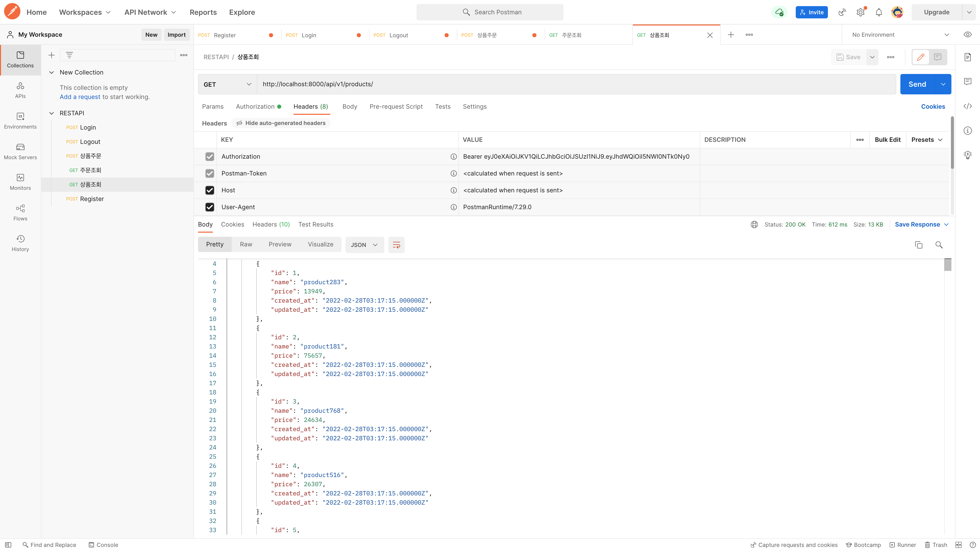Viewport: 980px width, 551px height.
Task: Open the Monitors sidebar panel
Action: pyautogui.click(x=20, y=182)
